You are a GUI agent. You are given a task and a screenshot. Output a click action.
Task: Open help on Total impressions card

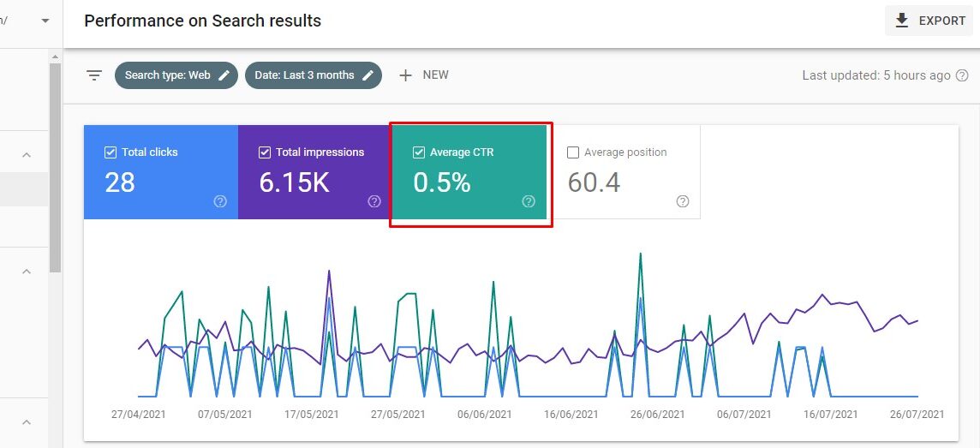pos(374,201)
